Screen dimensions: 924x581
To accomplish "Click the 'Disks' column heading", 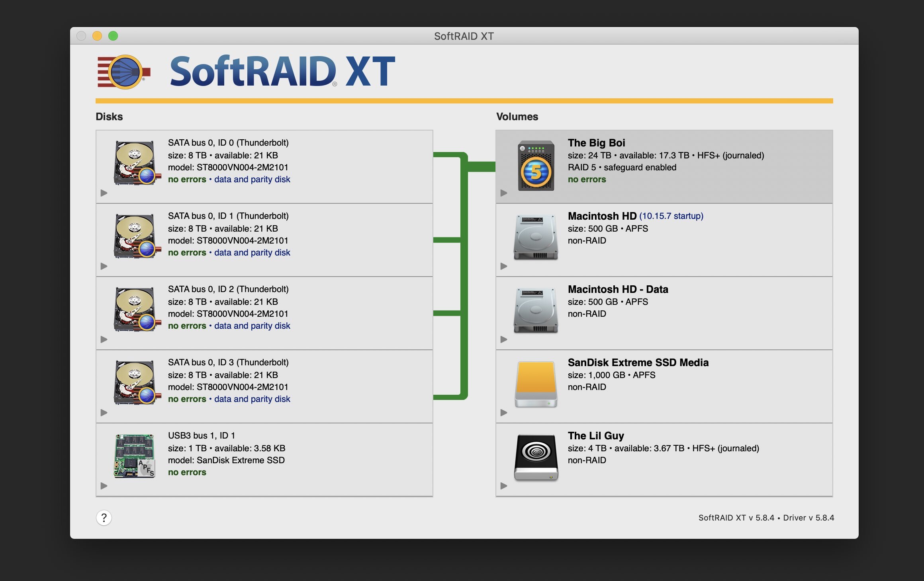I will [109, 117].
